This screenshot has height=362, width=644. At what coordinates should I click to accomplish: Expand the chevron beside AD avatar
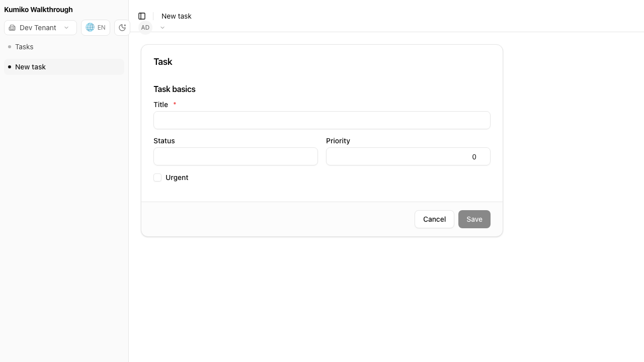(x=163, y=28)
